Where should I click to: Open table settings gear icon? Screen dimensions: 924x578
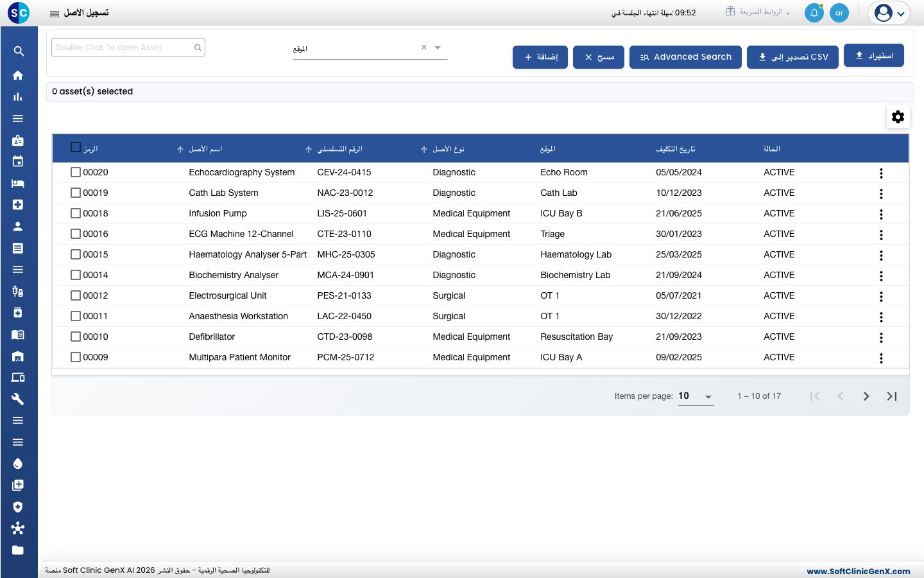898,116
